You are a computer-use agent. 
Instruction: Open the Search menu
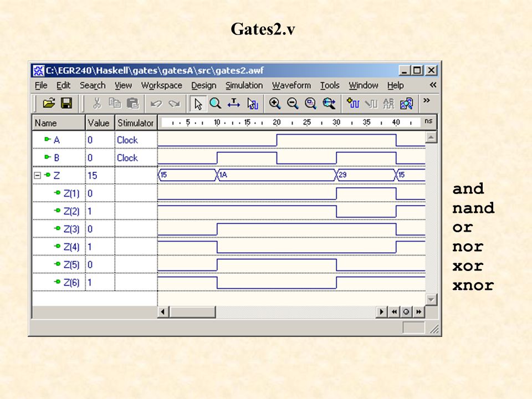pos(93,85)
